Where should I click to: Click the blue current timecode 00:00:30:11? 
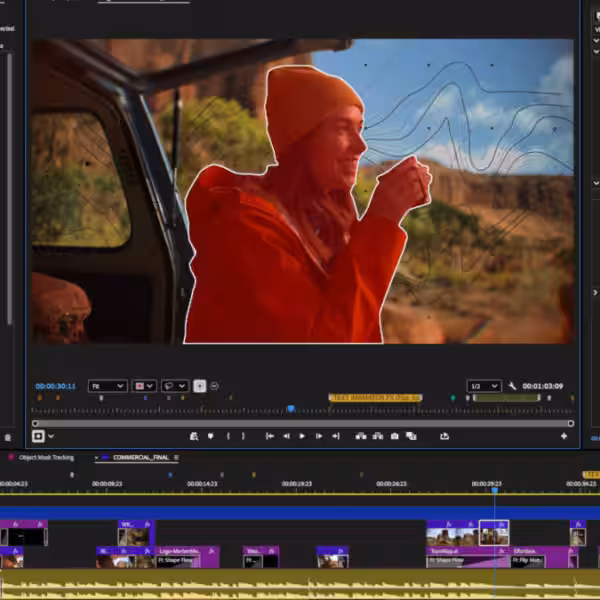(x=56, y=386)
